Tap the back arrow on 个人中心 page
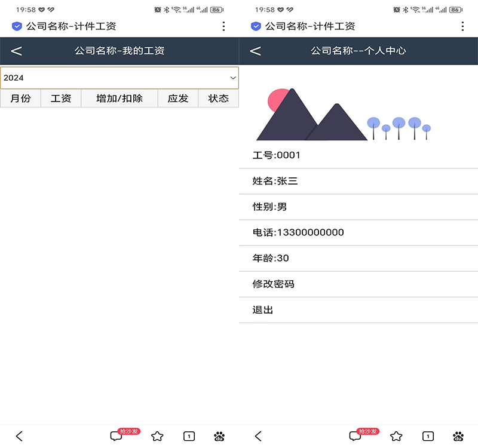The image size is (478, 448). pos(255,51)
